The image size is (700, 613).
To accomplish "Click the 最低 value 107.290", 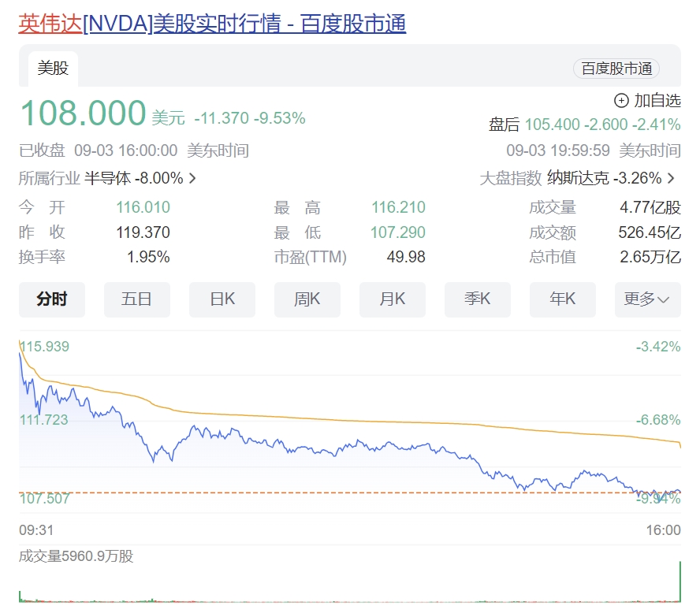I will 398,232.
